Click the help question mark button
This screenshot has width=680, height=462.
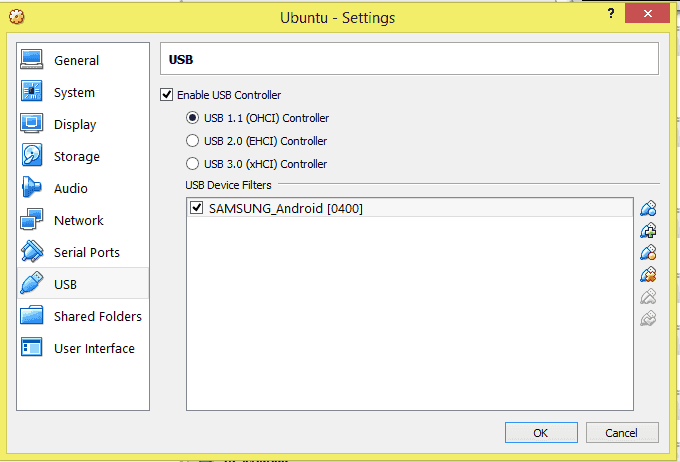coord(611,13)
